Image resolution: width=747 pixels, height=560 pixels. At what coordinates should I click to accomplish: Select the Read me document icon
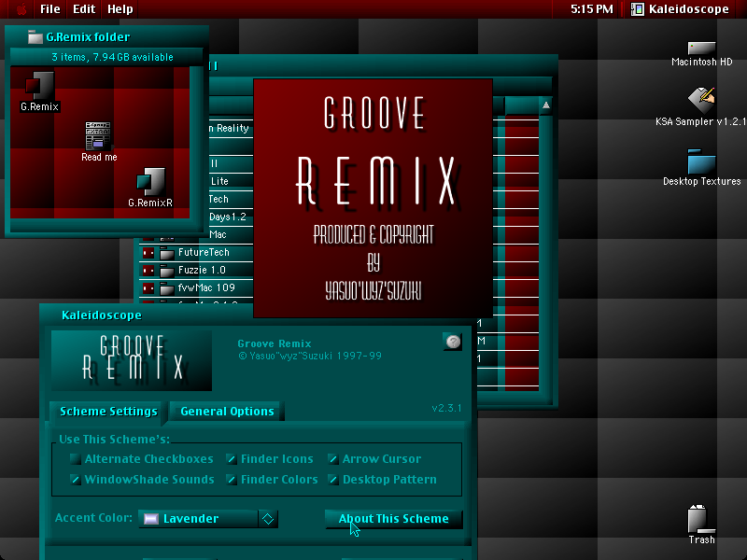pos(98,135)
